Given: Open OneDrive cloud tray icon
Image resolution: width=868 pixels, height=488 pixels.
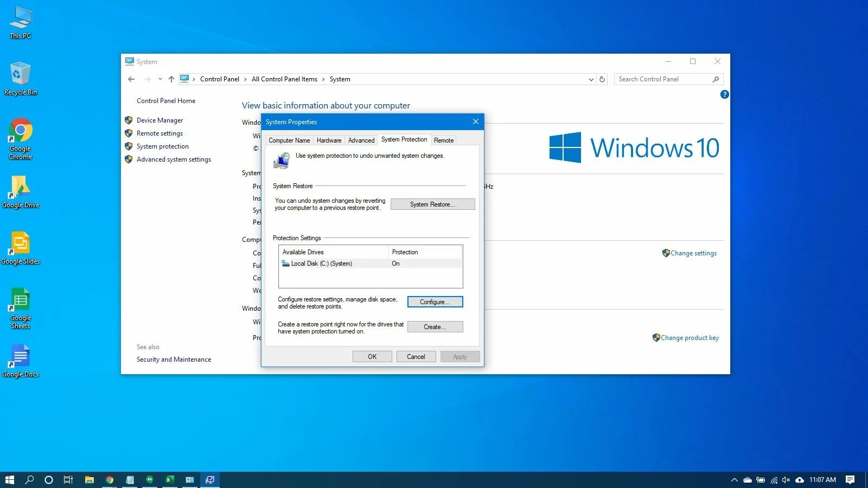Looking at the screenshot, I should click(x=748, y=480).
